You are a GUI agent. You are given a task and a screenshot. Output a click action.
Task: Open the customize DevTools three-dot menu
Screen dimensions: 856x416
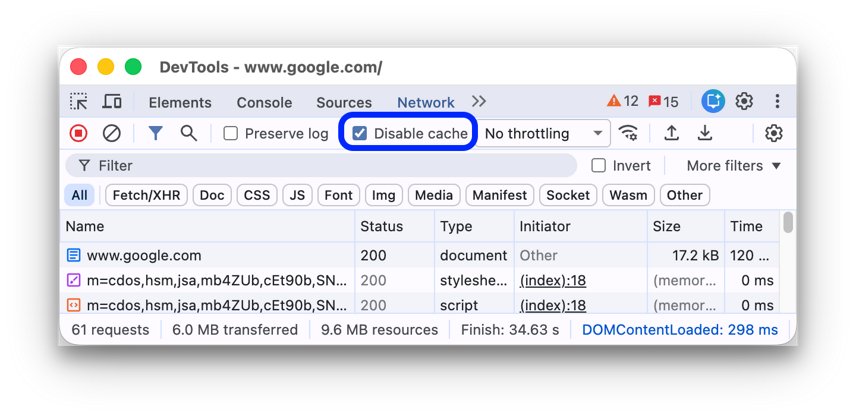pyautogui.click(x=777, y=102)
